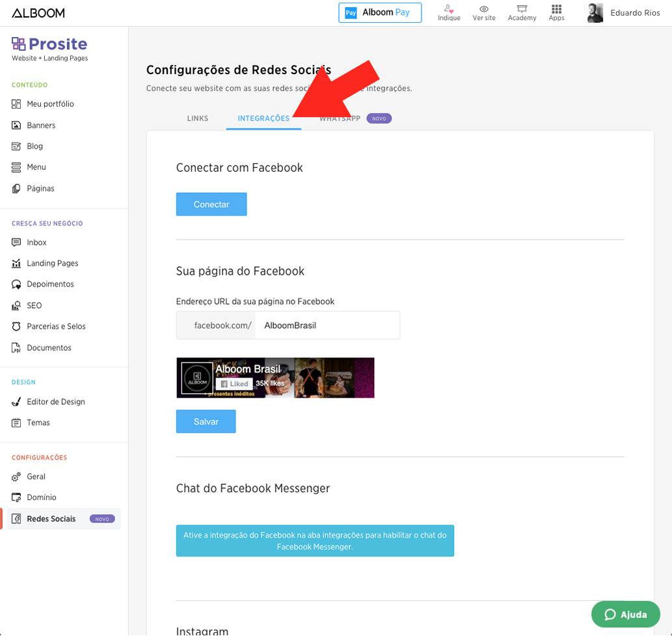Open Domínio settings
The height and width of the screenshot is (636, 672).
click(x=42, y=497)
